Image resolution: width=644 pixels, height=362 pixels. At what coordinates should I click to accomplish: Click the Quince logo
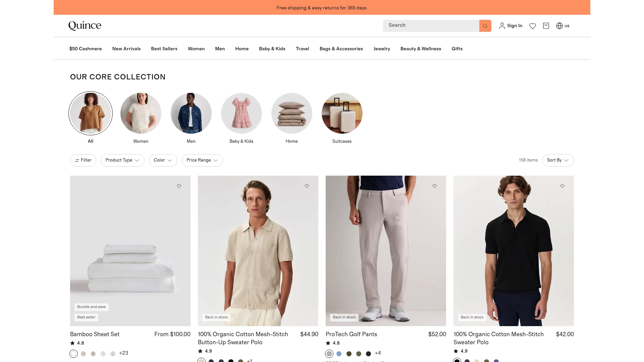(85, 26)
